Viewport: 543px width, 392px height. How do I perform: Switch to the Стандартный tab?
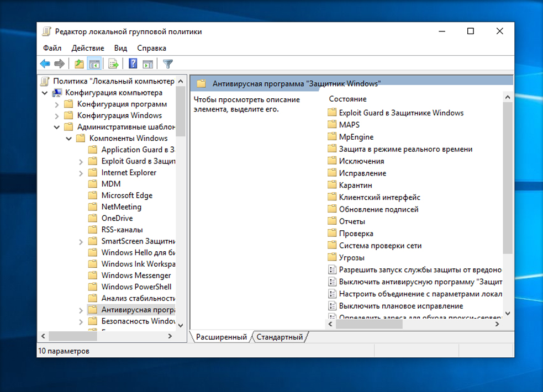click(x=280, y=337)
